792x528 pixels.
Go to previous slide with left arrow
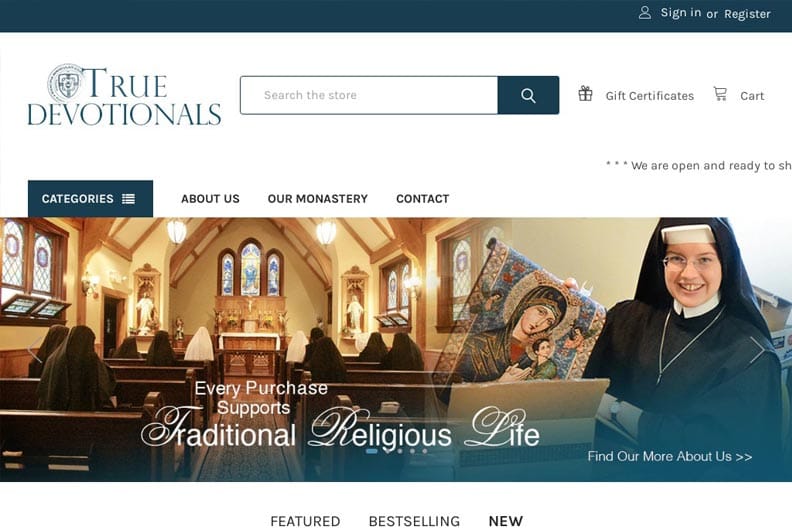[34, 350]
